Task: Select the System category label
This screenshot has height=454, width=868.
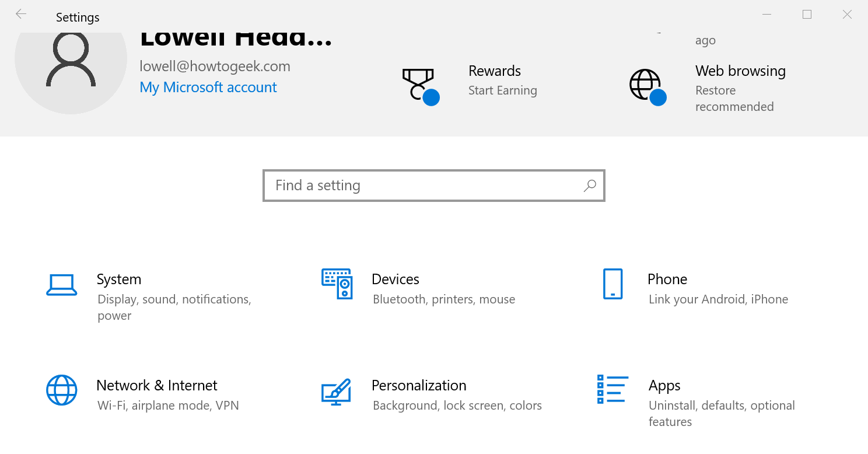Action: click(x=119, y=279)
